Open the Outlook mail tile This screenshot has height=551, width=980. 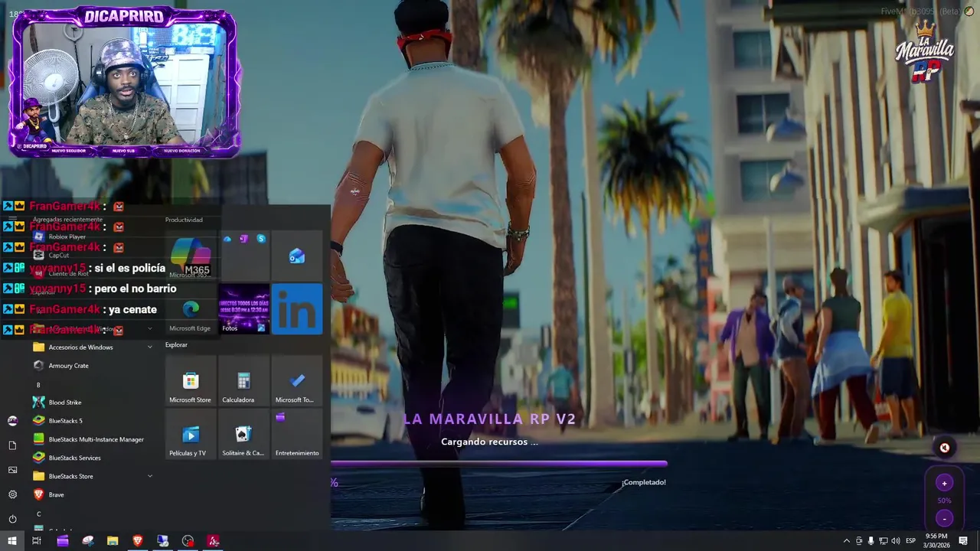pos(297,256)
